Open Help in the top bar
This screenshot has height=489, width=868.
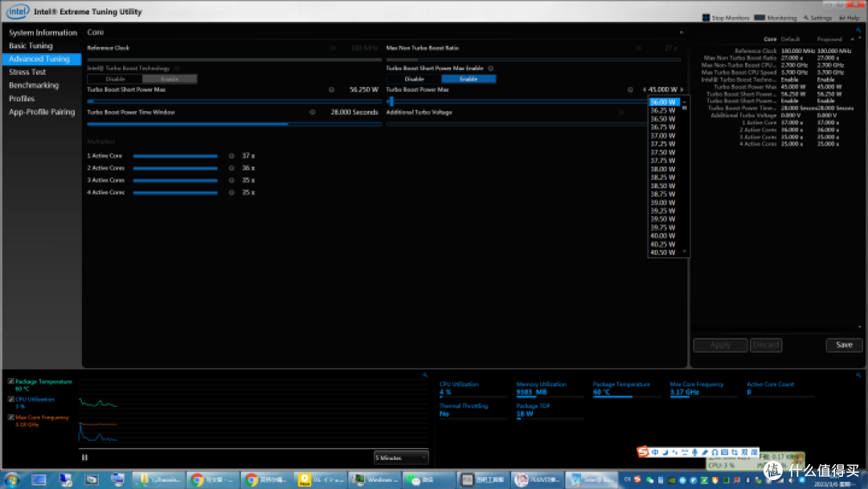pyautogui.click(x=850, y=18)
